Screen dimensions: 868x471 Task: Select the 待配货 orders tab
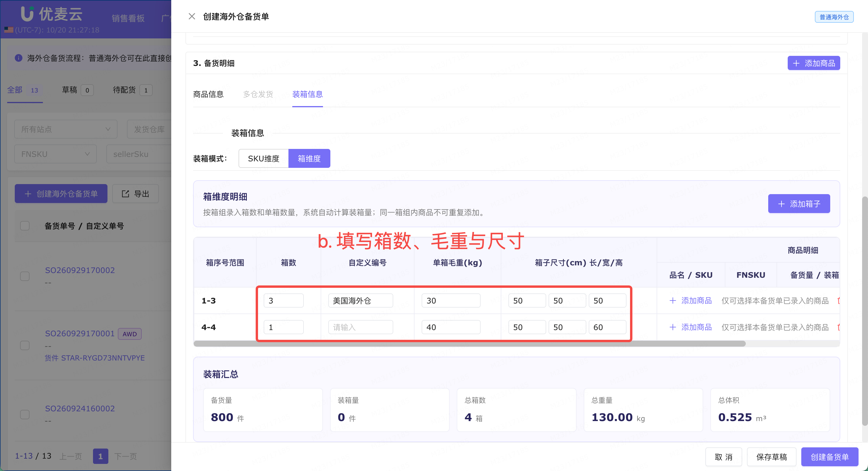click(x=133, y=90)
